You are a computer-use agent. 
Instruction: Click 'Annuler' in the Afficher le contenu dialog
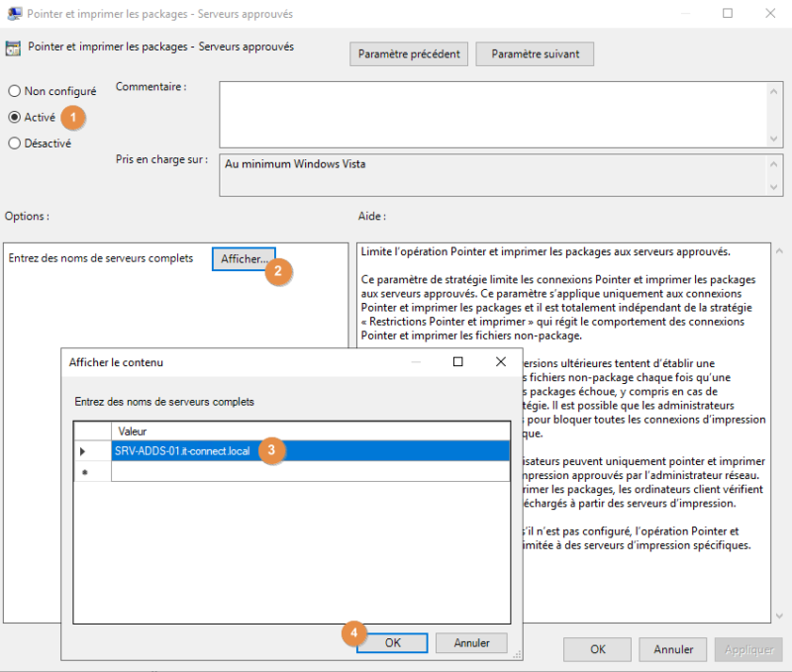471,642
